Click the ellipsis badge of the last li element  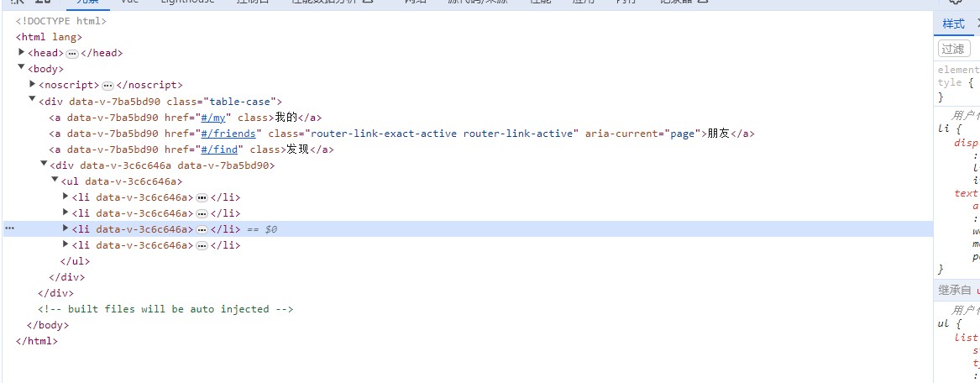202,246
